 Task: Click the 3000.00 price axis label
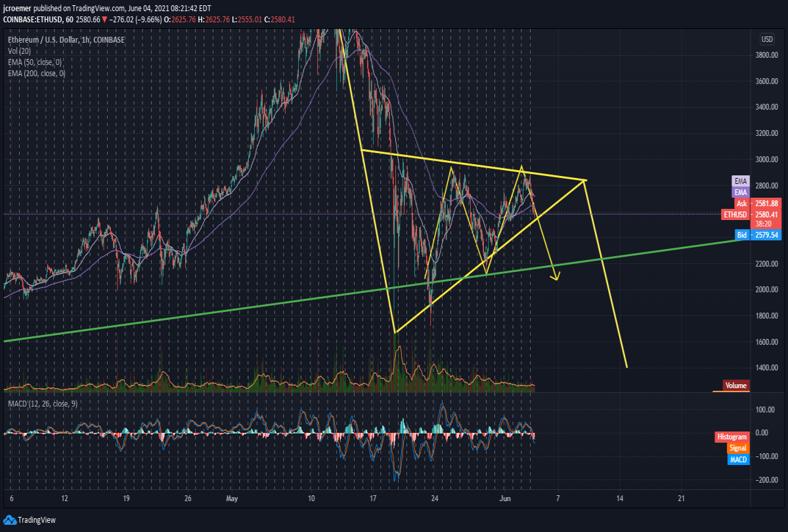766,160
